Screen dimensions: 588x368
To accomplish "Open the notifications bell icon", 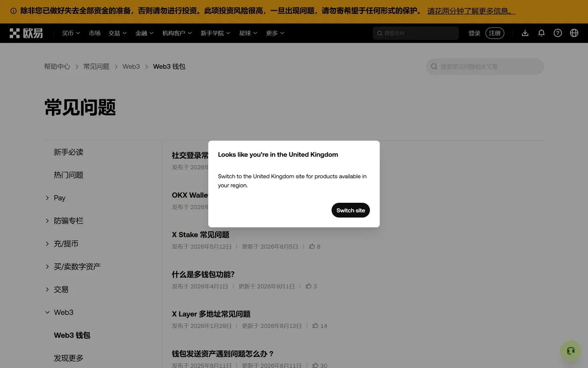I will [x=541, y=33].
